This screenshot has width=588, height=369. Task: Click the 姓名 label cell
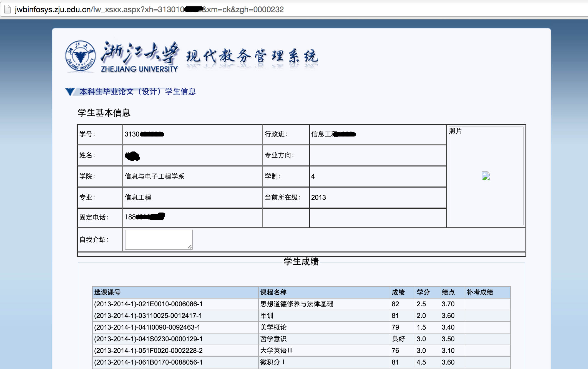point(100,155)
